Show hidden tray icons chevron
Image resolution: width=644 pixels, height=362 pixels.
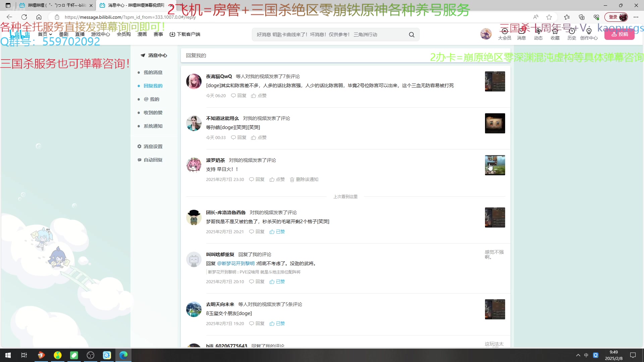tap(578, 355)
